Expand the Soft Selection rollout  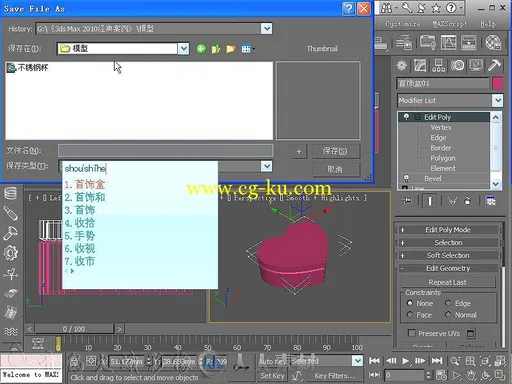pyautogui.click(x=448, y=255)
